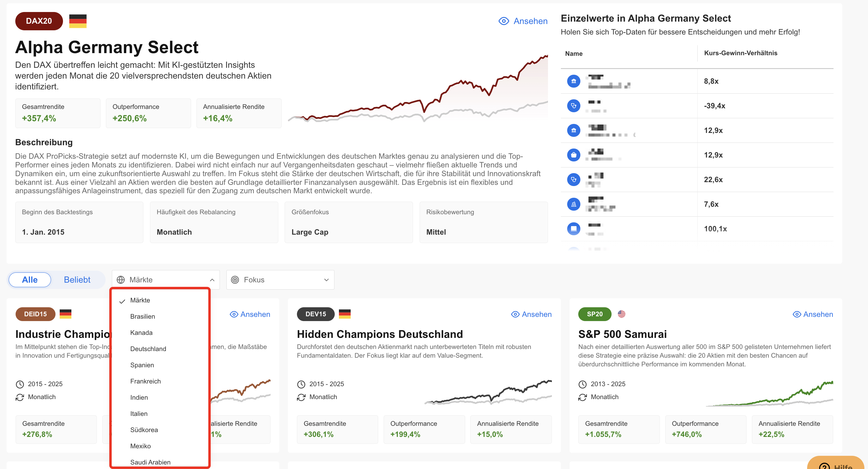Click the Hidden Champions Deutschland chart
Viewport: 868px width, 469px height.
[x=488, y=392]
